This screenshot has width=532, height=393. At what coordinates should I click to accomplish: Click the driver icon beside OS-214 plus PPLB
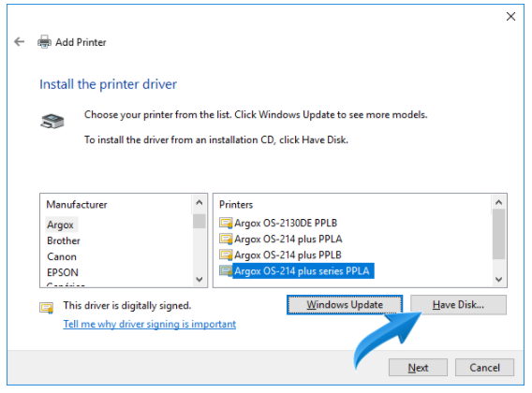[x=226, y=255]
